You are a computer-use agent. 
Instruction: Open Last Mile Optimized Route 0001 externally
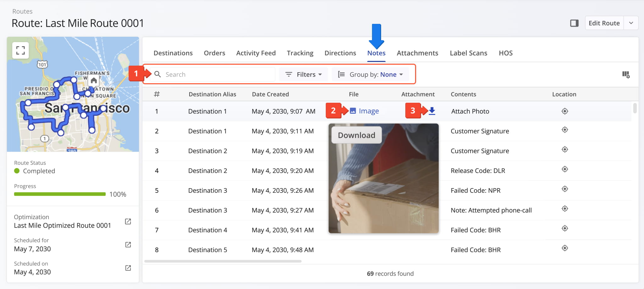click(x=128, y=221)
